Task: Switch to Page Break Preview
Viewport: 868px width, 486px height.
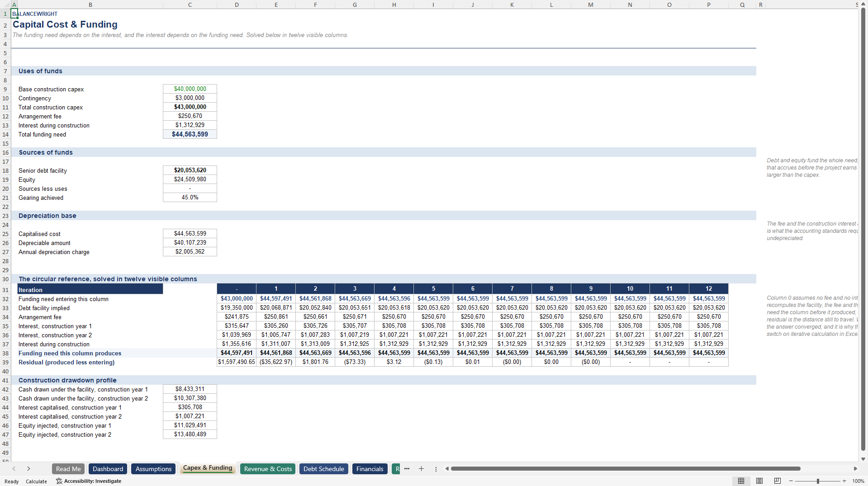Action: tap(778, 481)
